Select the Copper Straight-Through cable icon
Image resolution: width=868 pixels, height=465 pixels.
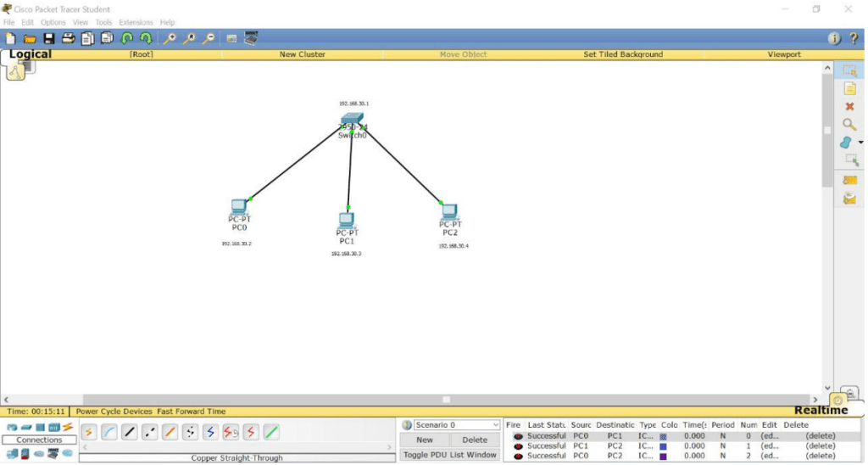(x=130, y=433)
